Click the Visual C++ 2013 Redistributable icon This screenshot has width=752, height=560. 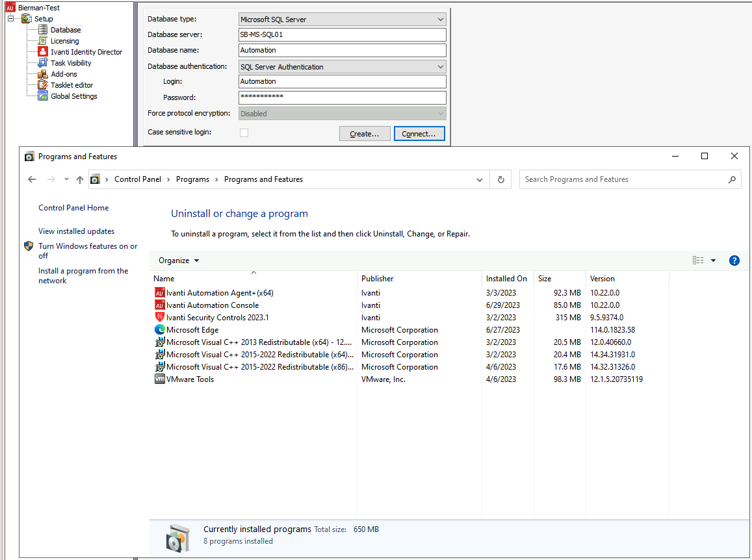point(160,342)
